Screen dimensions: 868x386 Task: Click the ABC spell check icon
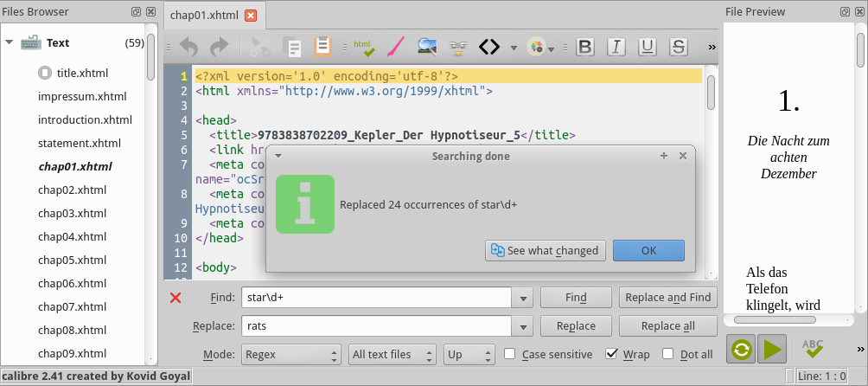click(812, 349)
